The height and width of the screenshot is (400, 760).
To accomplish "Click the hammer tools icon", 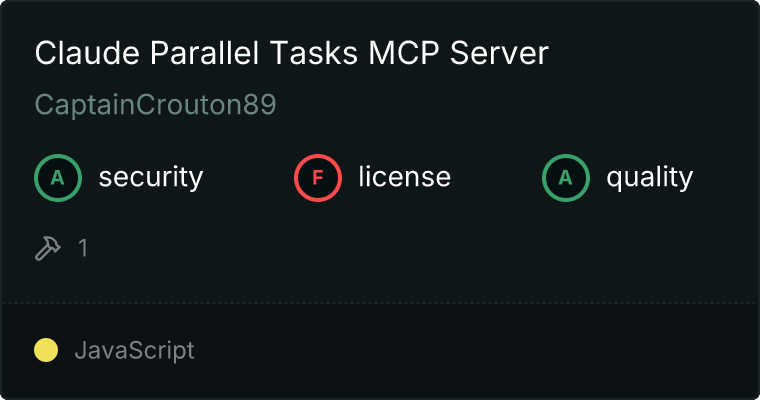I will [48, 248].
